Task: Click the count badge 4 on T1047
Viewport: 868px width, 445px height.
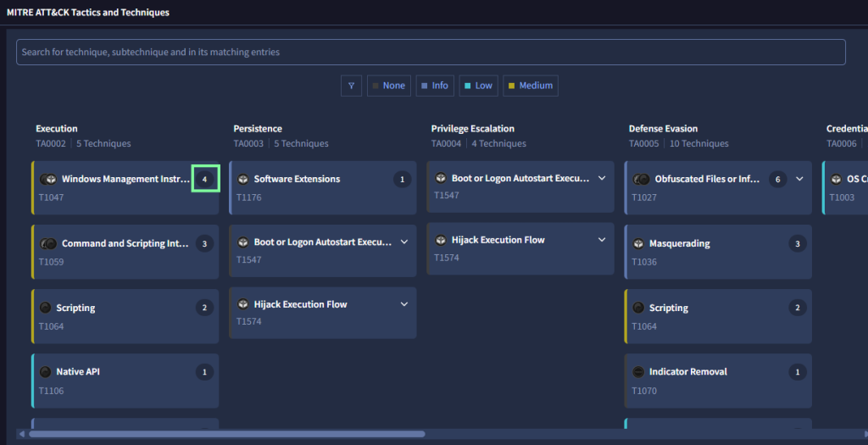Action: (x=204, y=179)
